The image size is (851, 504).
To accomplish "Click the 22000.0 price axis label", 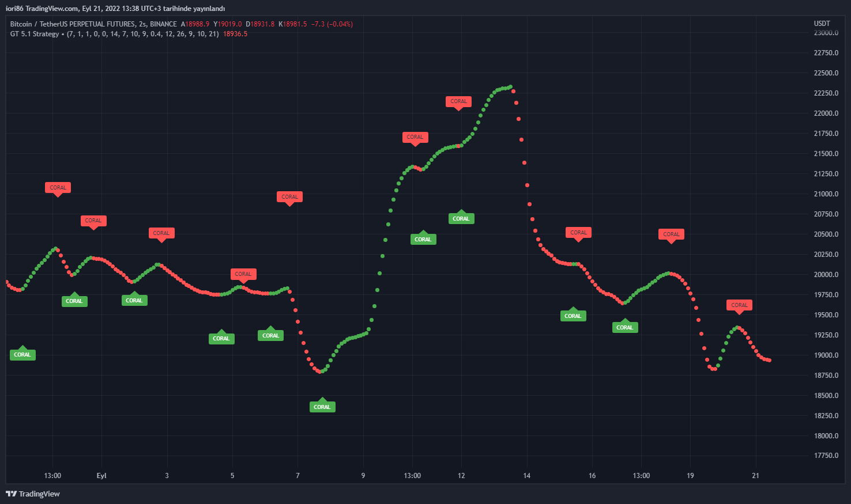I will [x=826, y=113].
